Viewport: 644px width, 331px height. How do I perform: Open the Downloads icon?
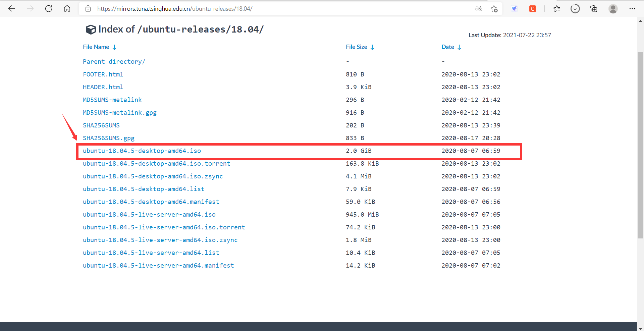click(x=575, y=9)
